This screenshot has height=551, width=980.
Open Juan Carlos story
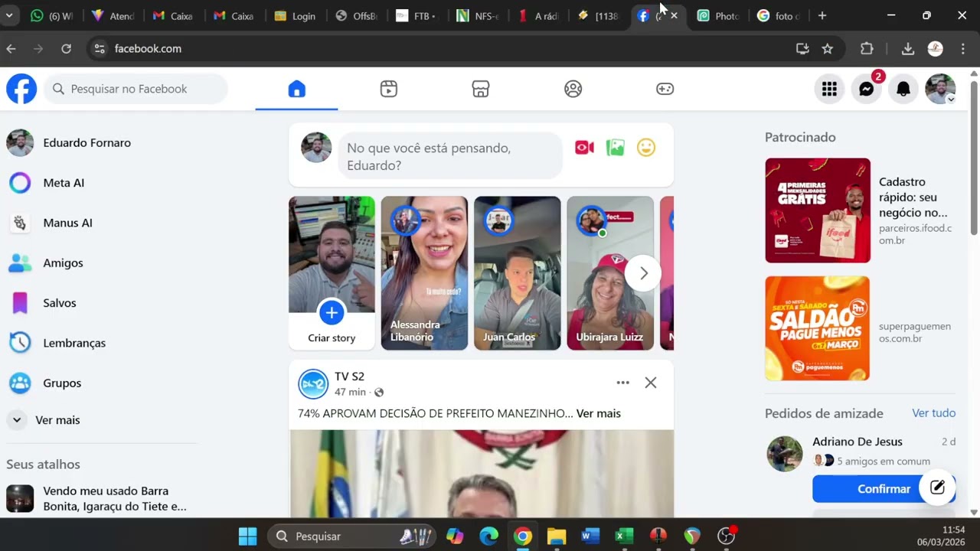click(517, 273)
